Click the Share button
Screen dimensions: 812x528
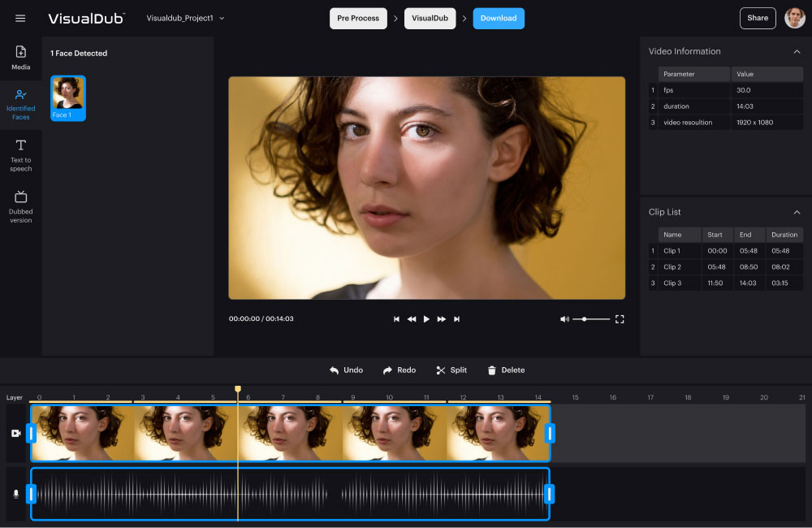pyautogui.click(x=758, y=18)
